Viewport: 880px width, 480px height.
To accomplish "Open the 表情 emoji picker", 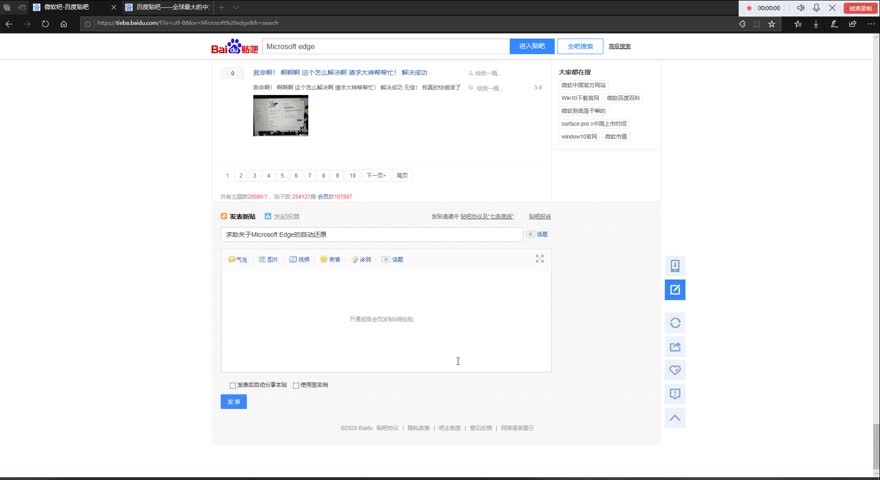I will (330, 259).
